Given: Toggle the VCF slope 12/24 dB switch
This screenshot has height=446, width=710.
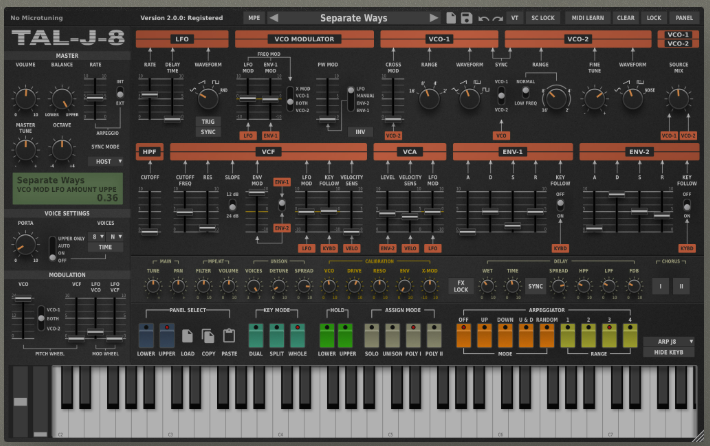Looking at the screenshot, I should click(232, 205).
